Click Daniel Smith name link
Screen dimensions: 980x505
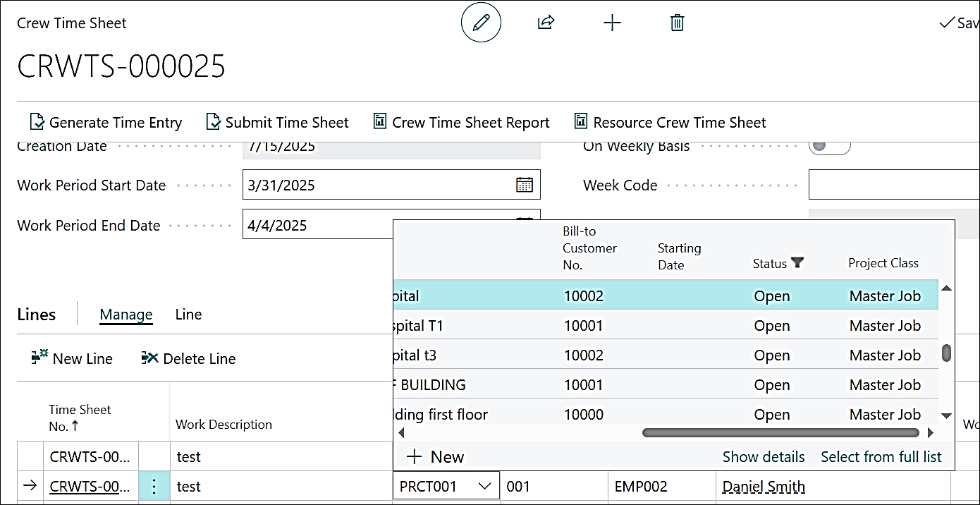pos(764,487)
